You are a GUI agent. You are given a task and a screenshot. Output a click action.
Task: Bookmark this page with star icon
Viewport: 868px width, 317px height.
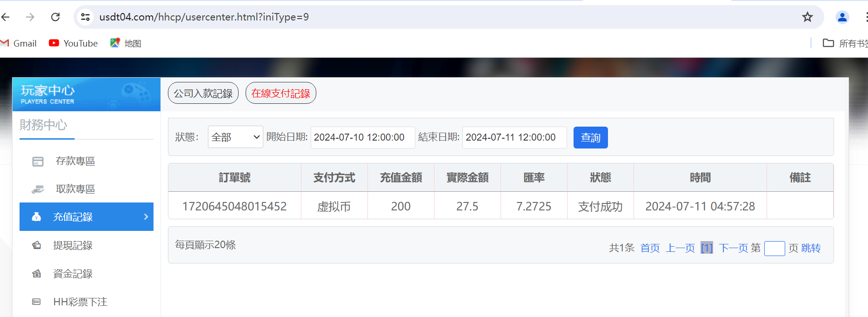coord(808,17)
